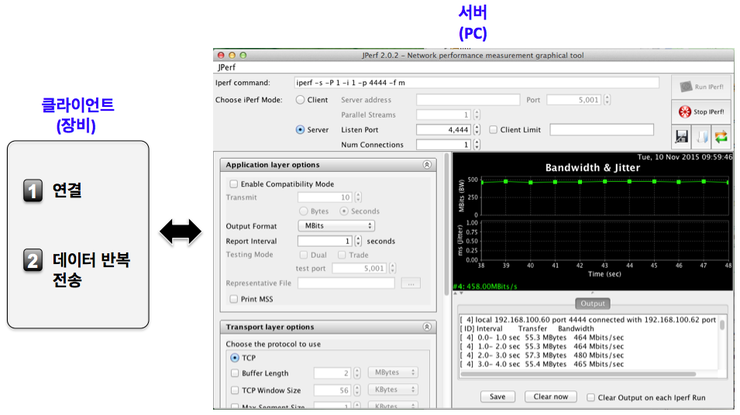Collapse the Application layer options panel

(428, 164)
